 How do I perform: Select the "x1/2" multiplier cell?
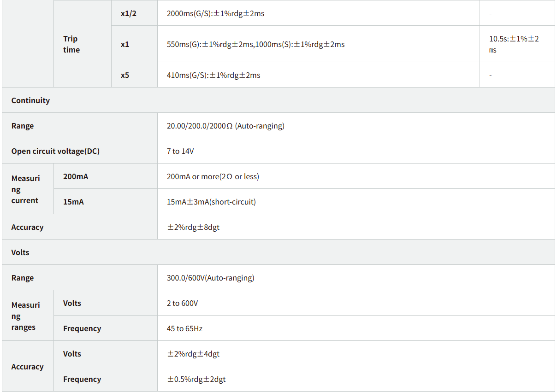pyautogui.click(x=129, y=13)
